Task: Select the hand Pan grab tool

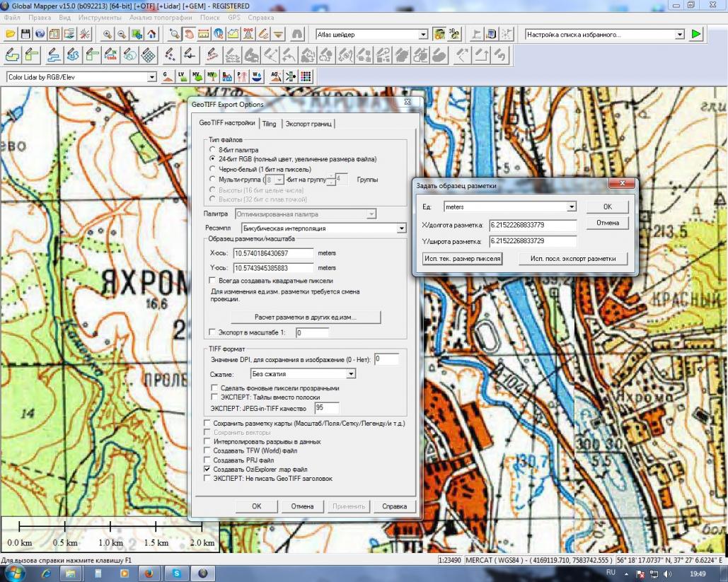Action: [x=190, y=34]
